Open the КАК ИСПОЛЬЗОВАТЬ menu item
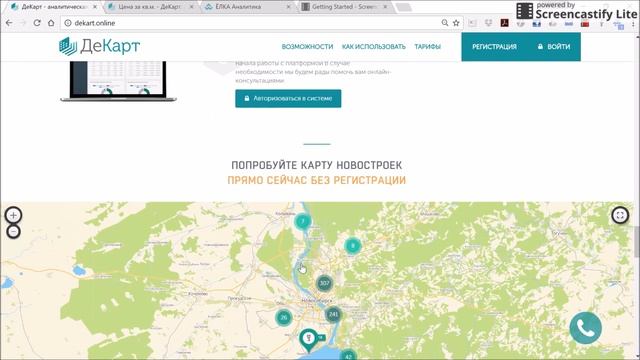Screen dimensions: 640x360 (373, 47)
